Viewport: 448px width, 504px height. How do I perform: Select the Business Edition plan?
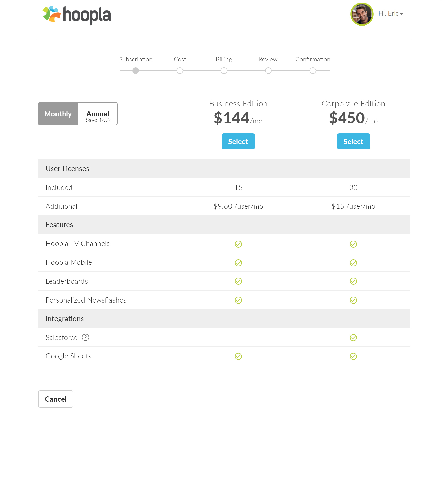(238, 141)
